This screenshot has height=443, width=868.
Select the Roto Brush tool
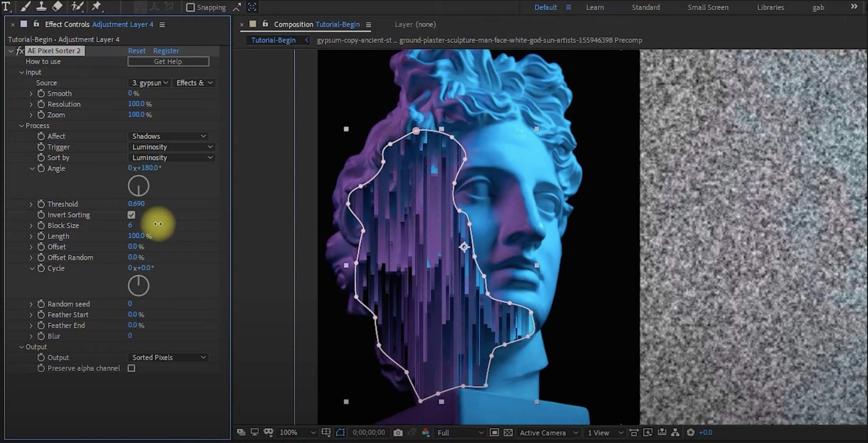[x=77, y=6]
